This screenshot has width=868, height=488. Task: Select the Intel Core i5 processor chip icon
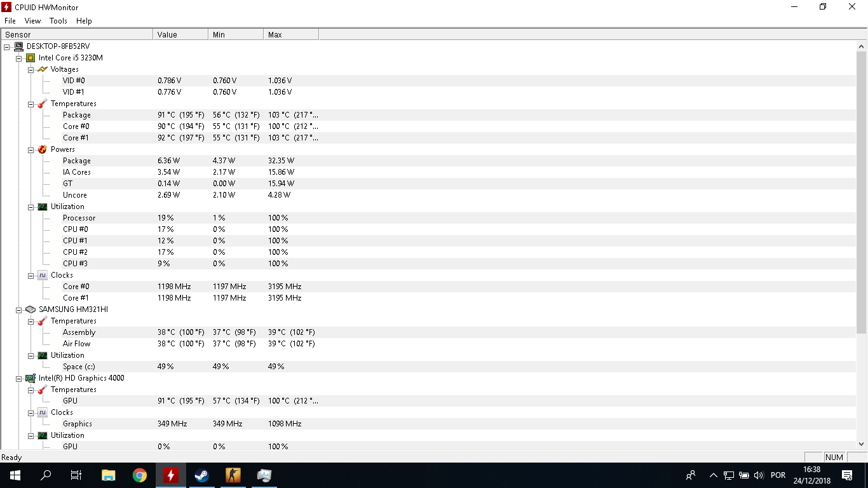click(31, 58)
